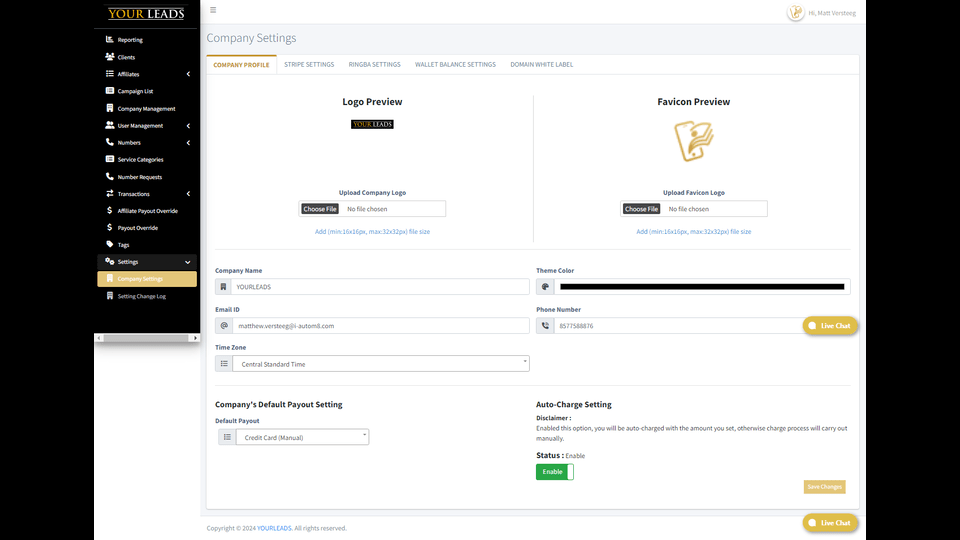
Task: Collapse the Settings submenu chevron
Action: pyautogui.click(x=187, y=262)
